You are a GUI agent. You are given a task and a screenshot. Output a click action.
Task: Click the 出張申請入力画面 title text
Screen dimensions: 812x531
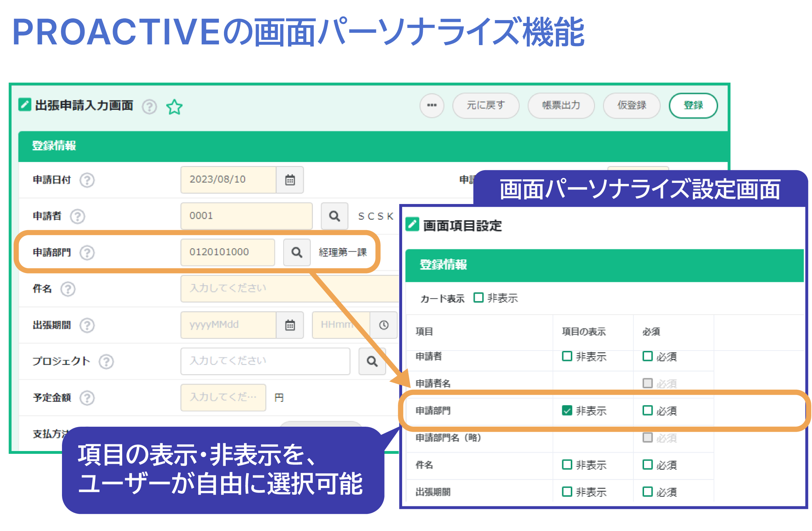[x=84, y=105]
